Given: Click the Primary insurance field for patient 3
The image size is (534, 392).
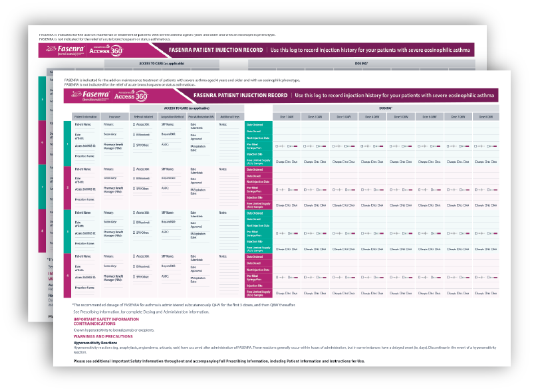Looking at the screenshot, I should 115,214.
